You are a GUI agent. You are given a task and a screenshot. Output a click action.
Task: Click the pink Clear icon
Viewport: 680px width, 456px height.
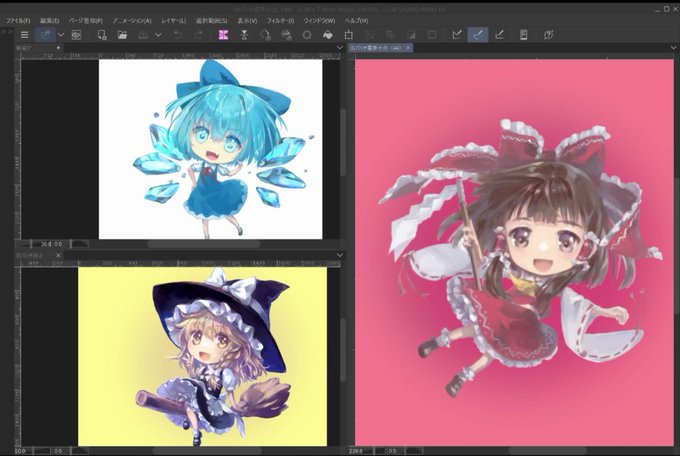point(223,35)
